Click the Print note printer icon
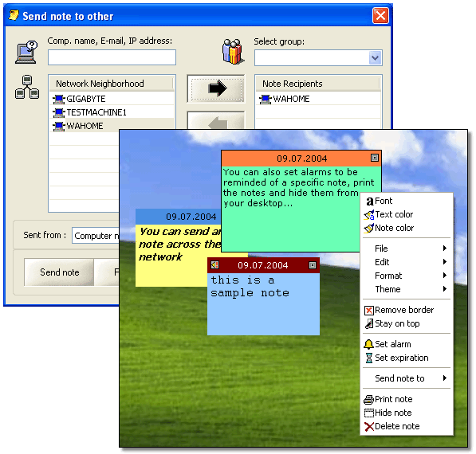This screenshot has height=454, width=476. coord(369,399)
